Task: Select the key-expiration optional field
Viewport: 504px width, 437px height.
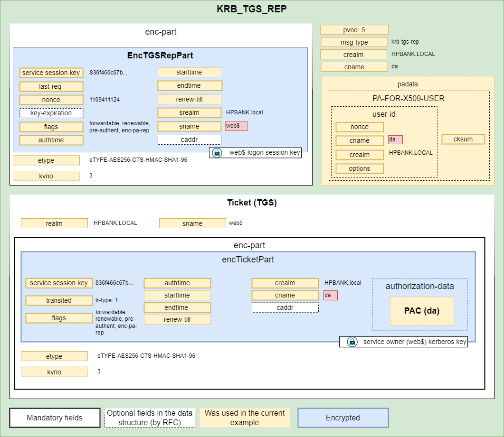Action: click(x=51, y=113)
